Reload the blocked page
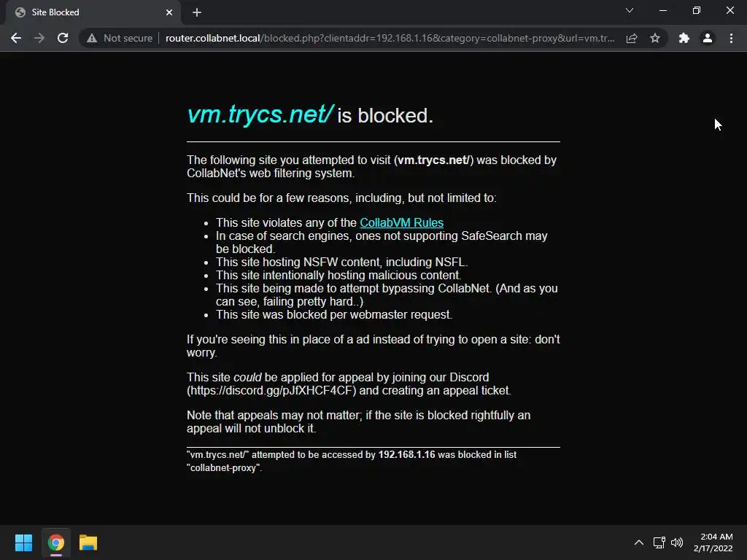Screen dimensions: 747x560 (63, 38)
